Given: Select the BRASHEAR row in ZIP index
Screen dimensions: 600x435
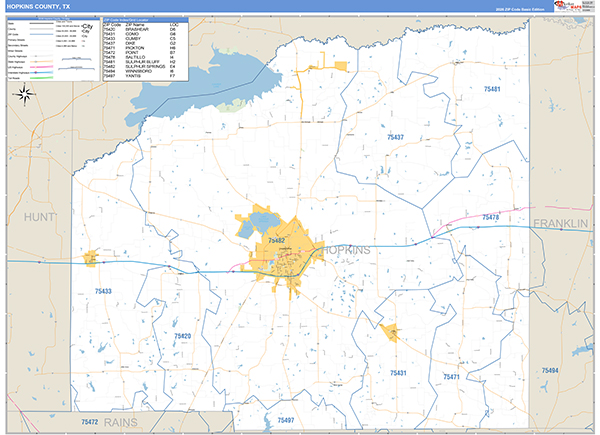Looking at the screenshot, I should [x=134, y=30].
